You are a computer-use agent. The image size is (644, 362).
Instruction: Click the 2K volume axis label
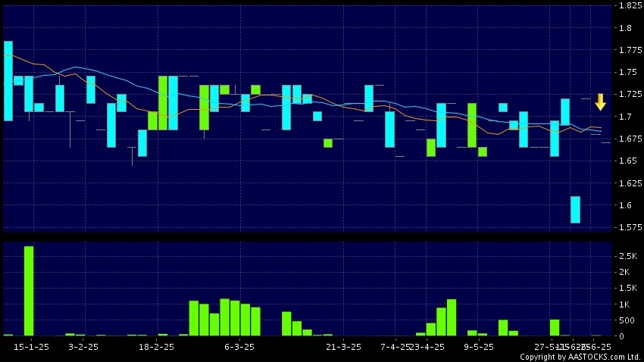pyautogui.click(x=624, y=272)
